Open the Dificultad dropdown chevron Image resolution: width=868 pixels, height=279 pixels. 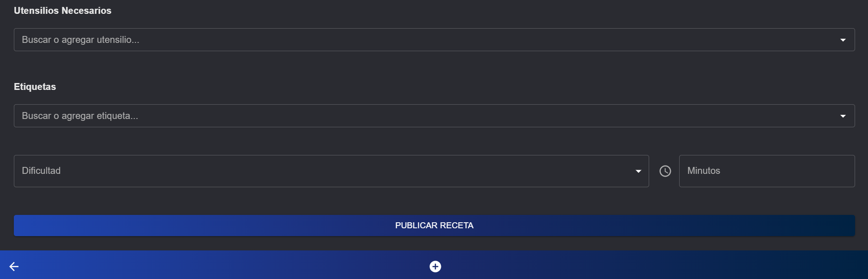click(639, 171)
